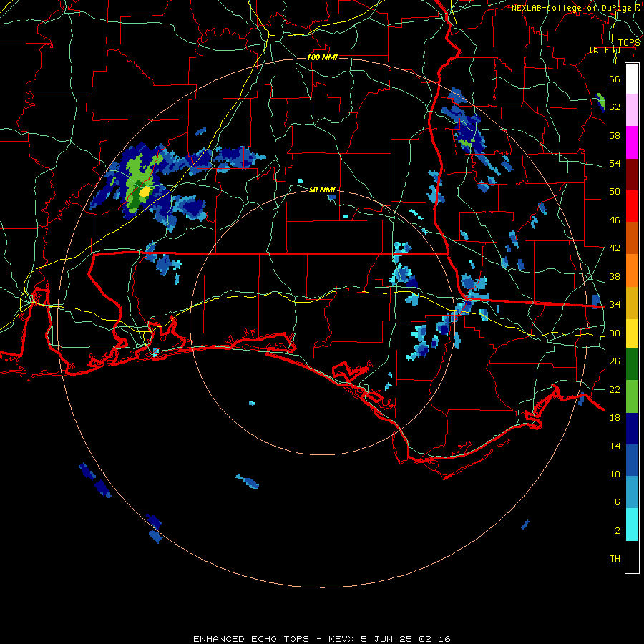The width and height of the screenshot is (644, 644).
Task: Click the light green swatch below 22
Action: pyautogui.click(x=632, y=396)
